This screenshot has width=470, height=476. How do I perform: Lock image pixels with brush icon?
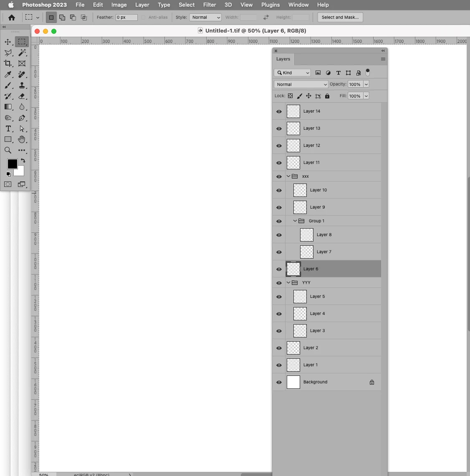[x=300, y=96]
